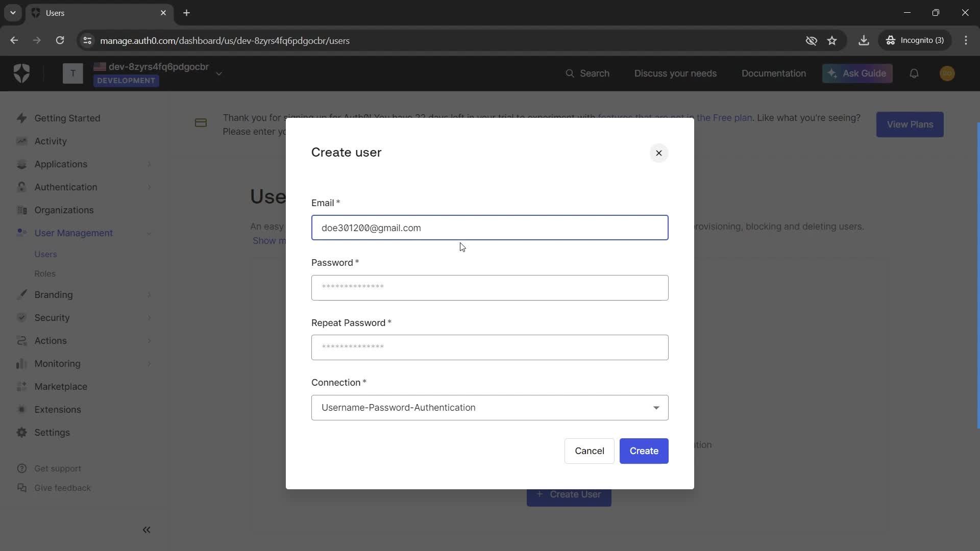
Task: Click the Auth0 shield logo
Action: pos(21,73)
